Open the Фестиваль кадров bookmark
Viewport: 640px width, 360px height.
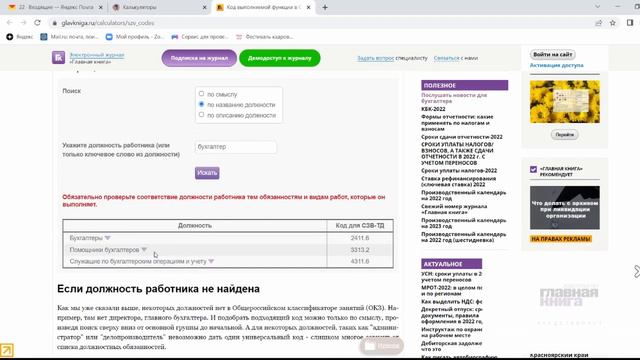[264, 37]
